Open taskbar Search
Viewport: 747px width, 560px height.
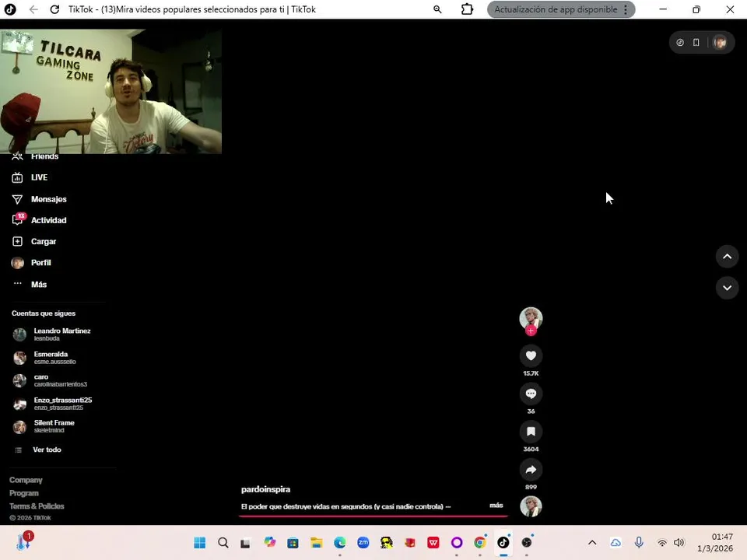click(223, 542)
